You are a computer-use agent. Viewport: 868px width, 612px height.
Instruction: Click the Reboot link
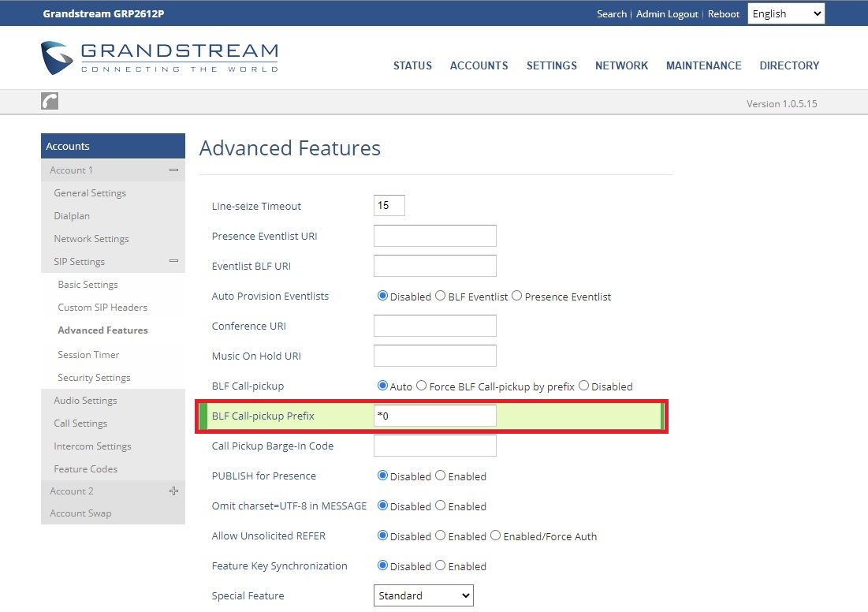[724, 14]
